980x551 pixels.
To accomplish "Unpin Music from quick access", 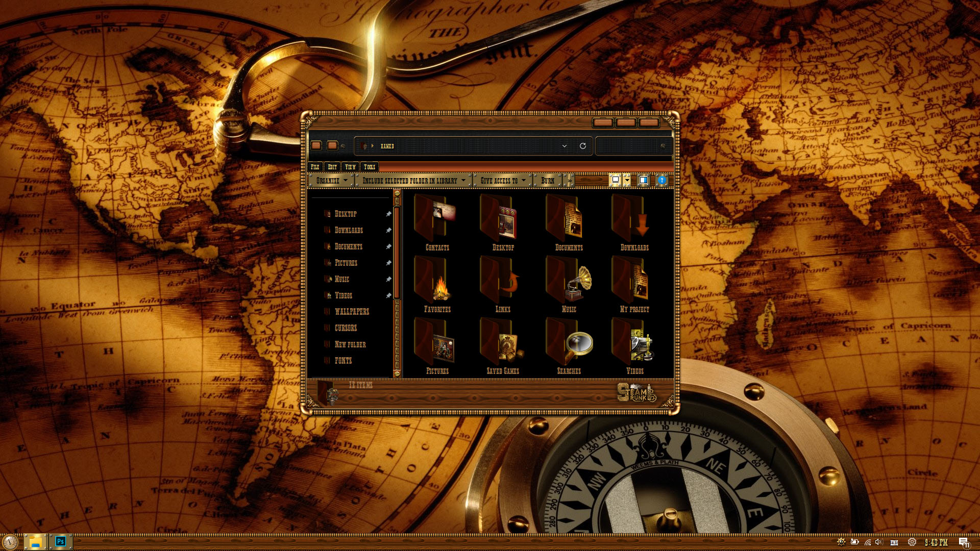I will click(x=388, y=279).
